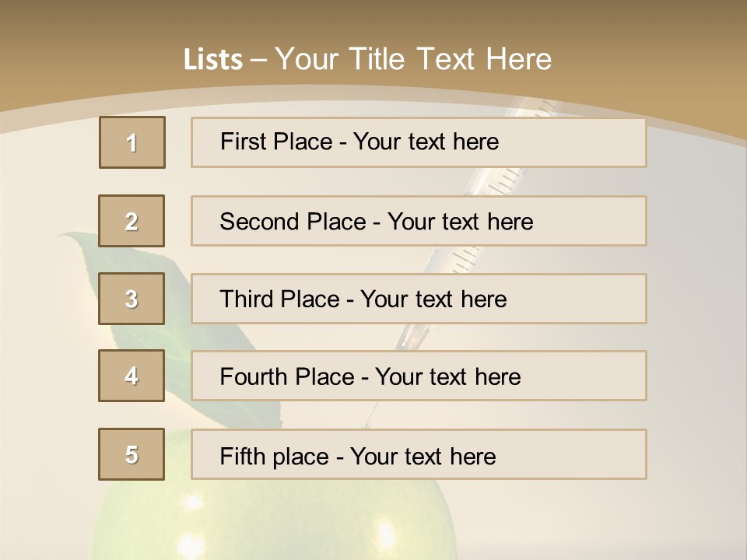
Task: Click the text 'Fifth place - Your text here'
Action: [x=358, y=457]
